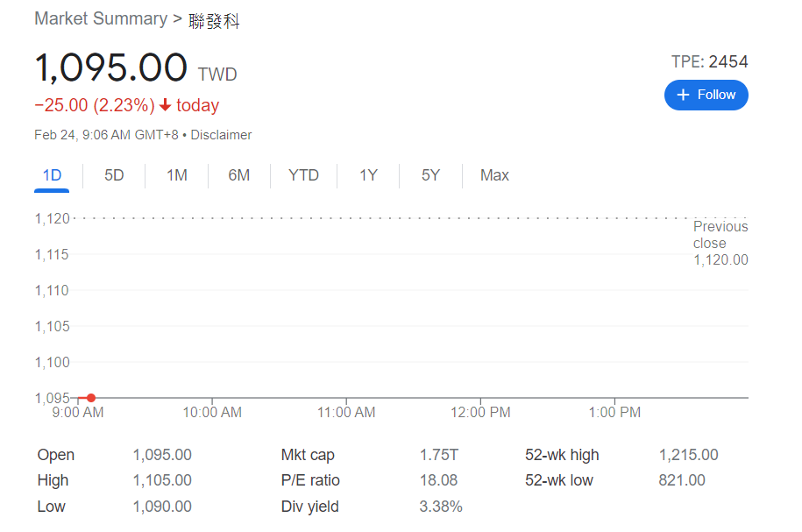Click the Previous close label on chart
This screenshot has width=802, height=532.
click(720, 235)
